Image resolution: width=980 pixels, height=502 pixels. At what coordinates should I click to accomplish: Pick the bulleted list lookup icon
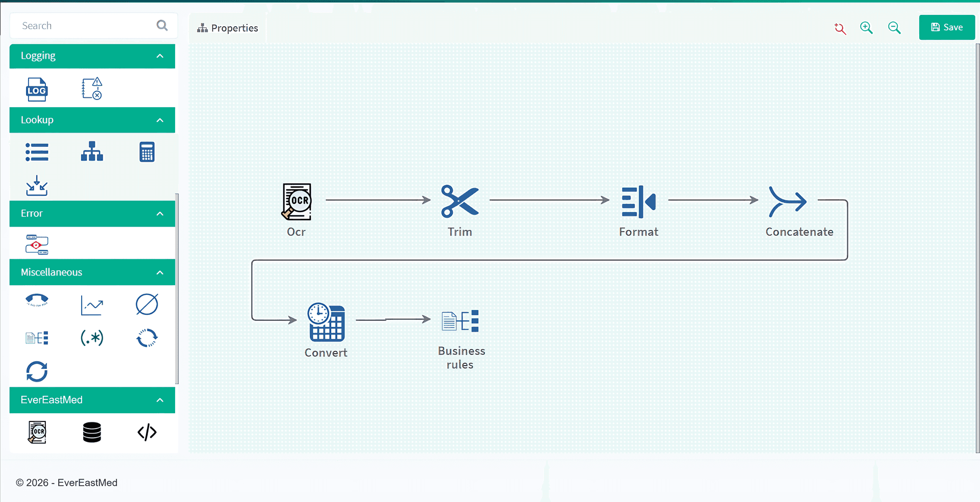pos(37,152)
